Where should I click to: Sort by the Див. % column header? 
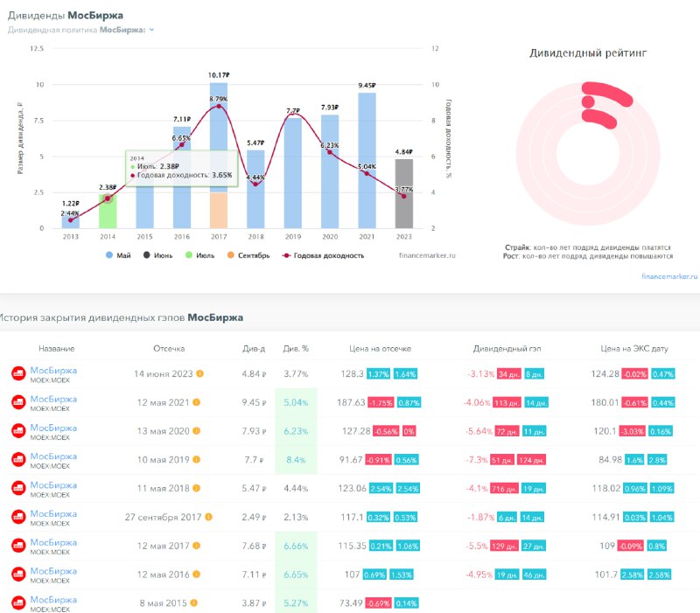296,348
